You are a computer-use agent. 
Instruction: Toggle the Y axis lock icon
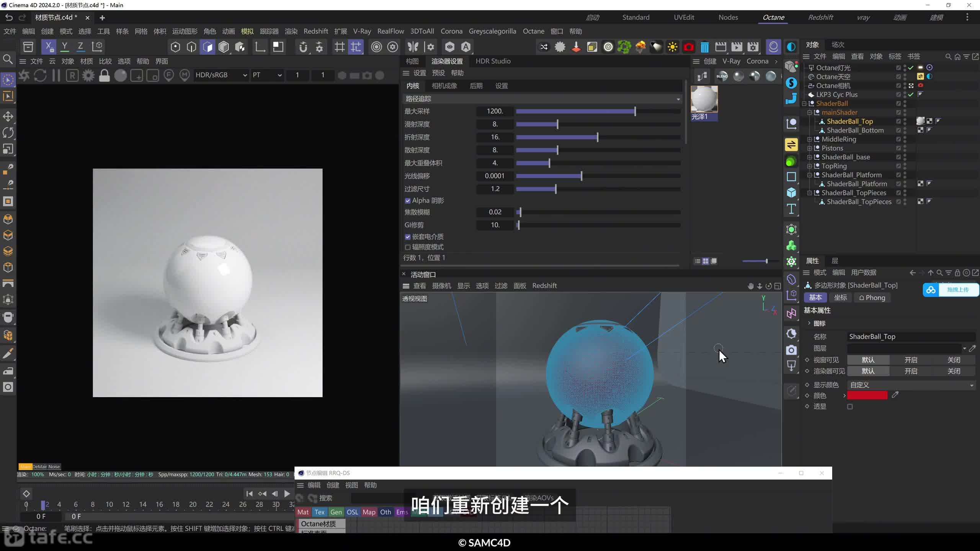click(65, 47)
